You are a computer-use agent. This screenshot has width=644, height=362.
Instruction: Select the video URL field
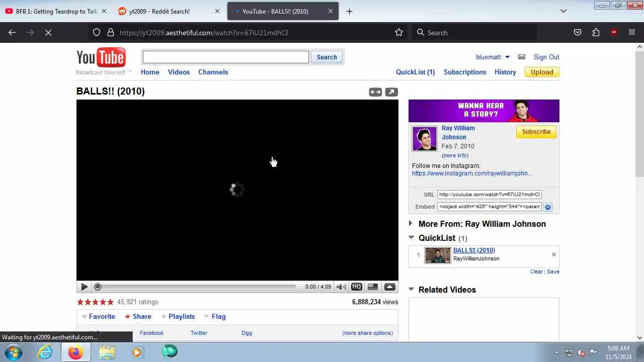(x=490, y=195)
